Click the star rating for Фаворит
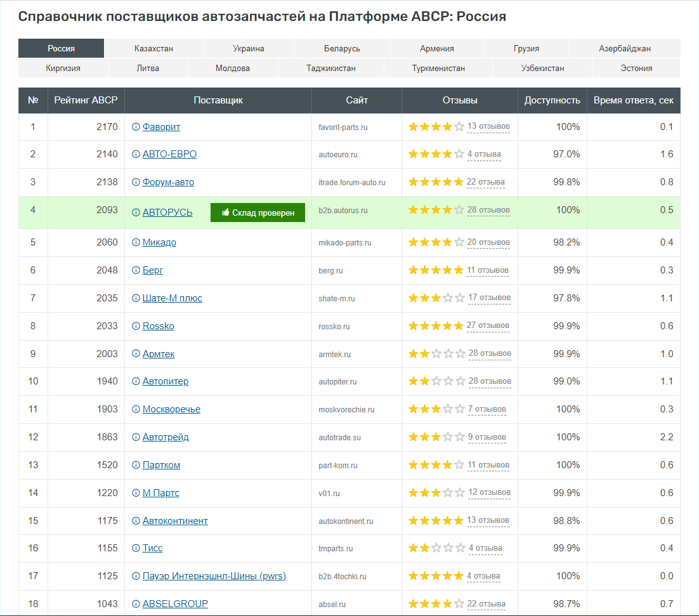699x616 pixels. tap(436, 127)
